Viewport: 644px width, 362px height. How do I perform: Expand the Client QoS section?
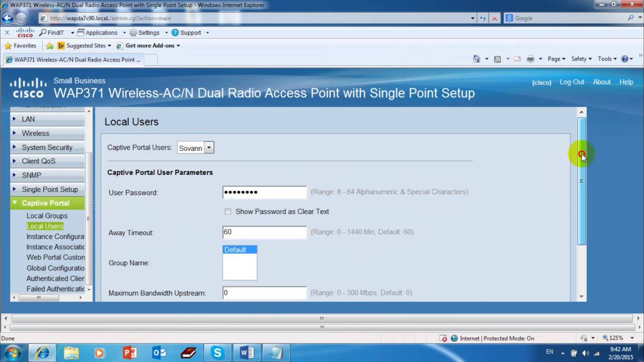coord(47,161)
